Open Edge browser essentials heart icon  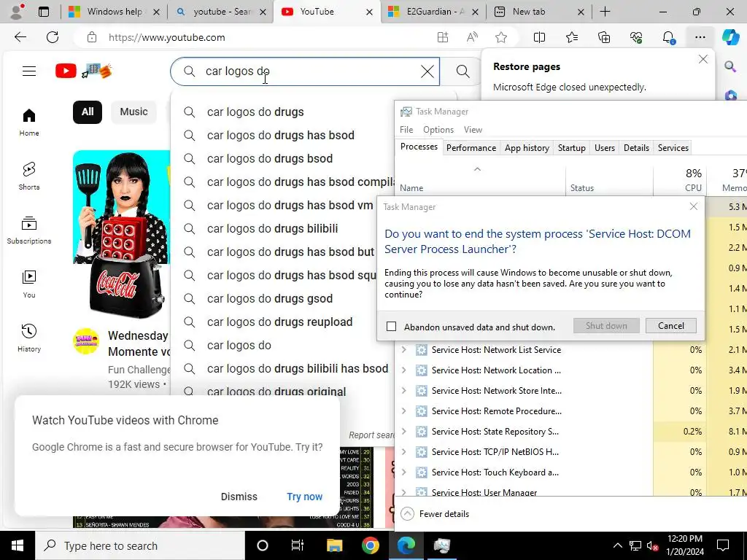(636, 37)
